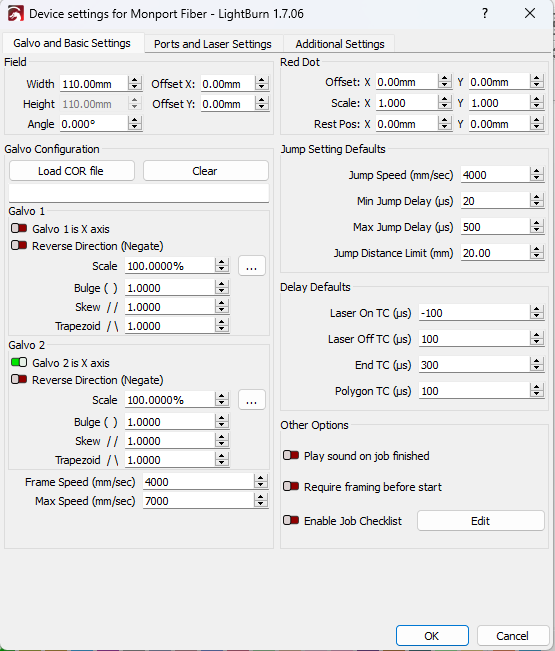This screenshot has height=651, width=555.
Task: Decrease Jump Speed with down arrow
Action: [537, 179]
